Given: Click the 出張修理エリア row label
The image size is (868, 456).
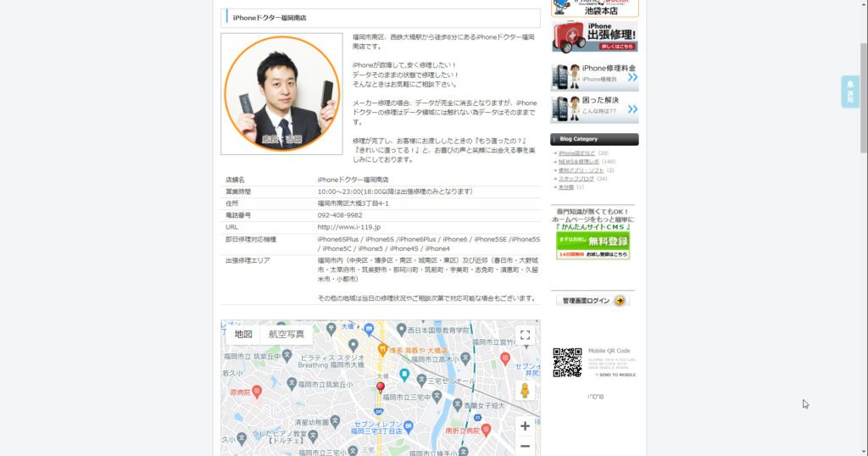Looking at the screenshot, I should pyautogui.click(x=248, y=260).
